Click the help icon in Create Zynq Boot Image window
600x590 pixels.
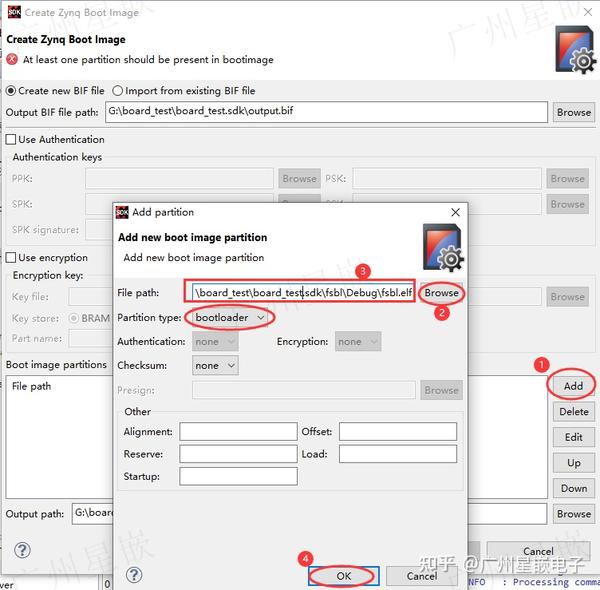pyautogui.click(x=22, y=550)
